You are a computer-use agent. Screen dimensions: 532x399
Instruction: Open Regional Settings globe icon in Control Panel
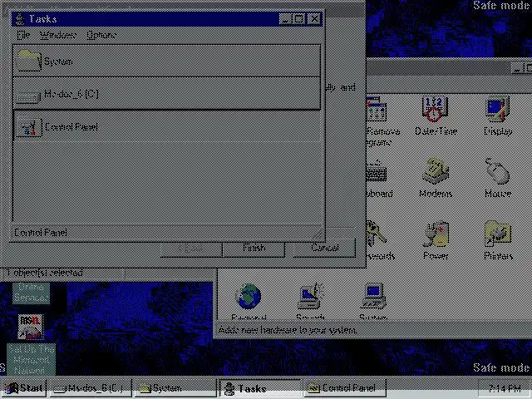coord(249,297)
